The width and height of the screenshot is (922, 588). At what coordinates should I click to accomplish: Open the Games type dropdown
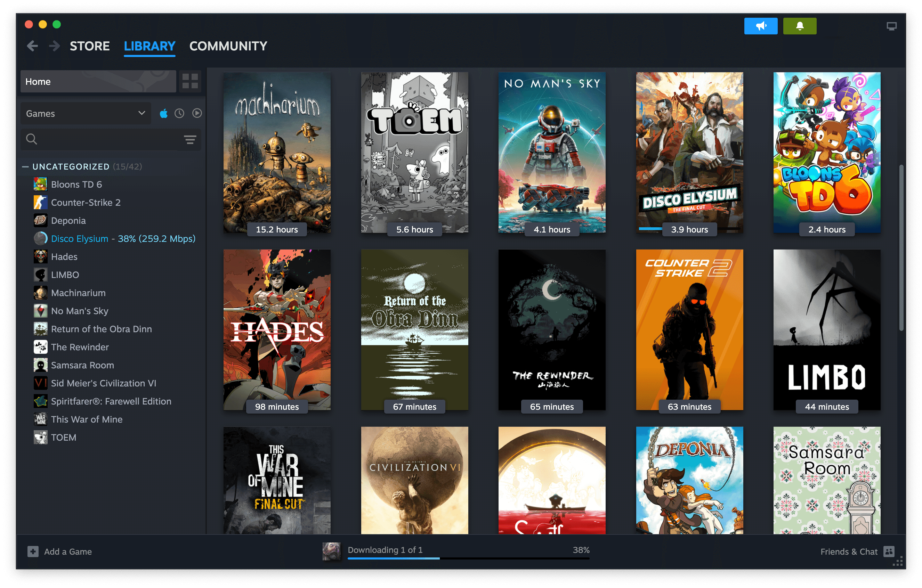click(x=86, y=113)
